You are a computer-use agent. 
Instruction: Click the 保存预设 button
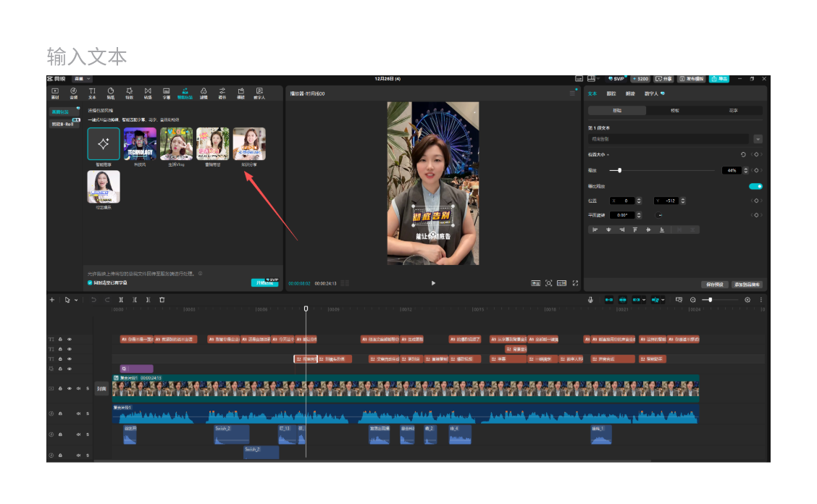pyautogui.click(x=714, y=285)
